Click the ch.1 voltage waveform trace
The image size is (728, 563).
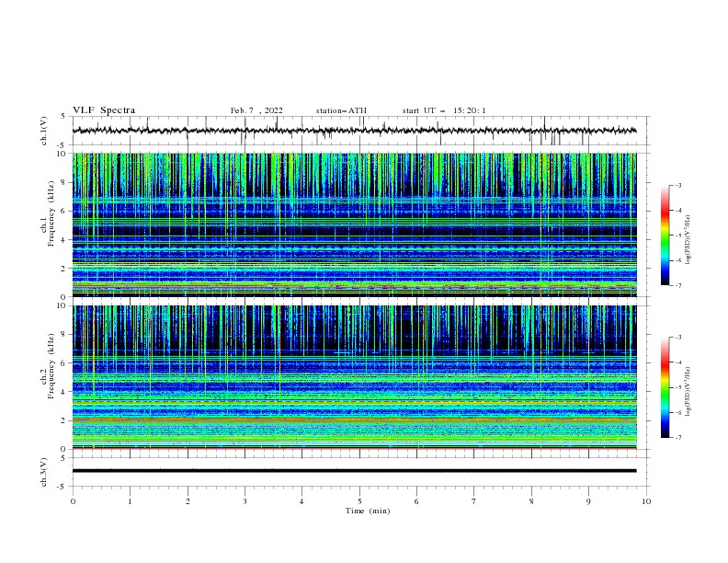(x=354, y=131)
